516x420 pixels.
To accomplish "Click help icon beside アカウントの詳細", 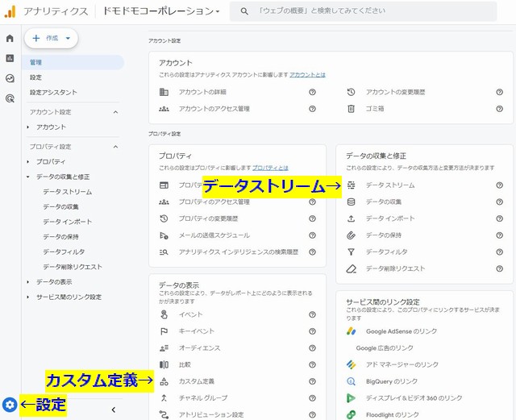I will pos(312,92).
